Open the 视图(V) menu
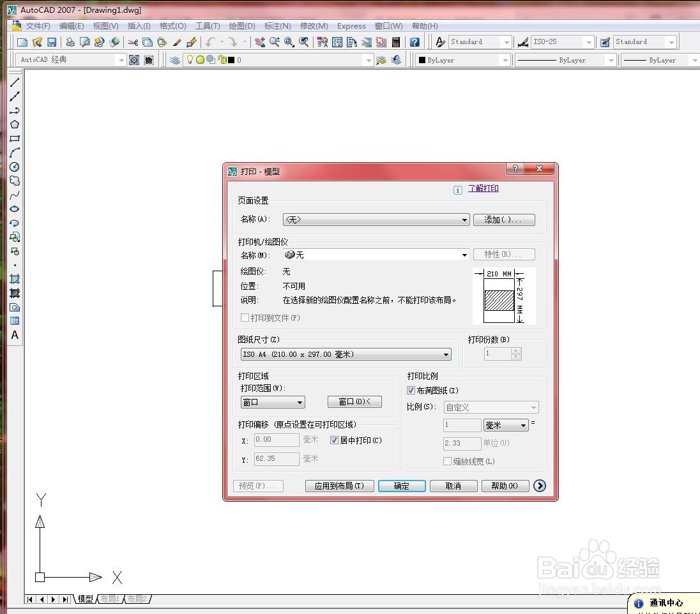This screenshot has height=614, width=700. click(x=106, y=26)
